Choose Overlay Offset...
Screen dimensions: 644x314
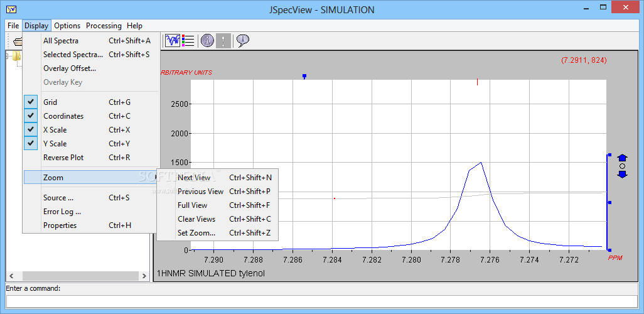[91, 68]
